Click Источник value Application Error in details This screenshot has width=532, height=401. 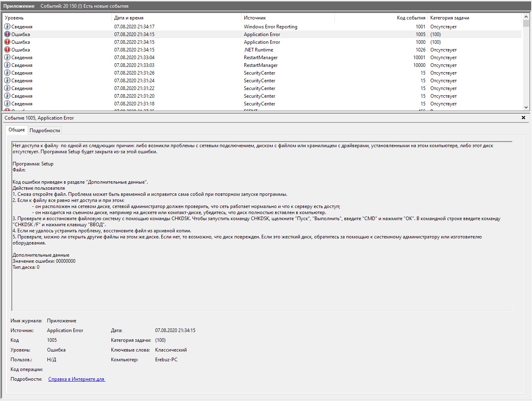pos(65,330)
